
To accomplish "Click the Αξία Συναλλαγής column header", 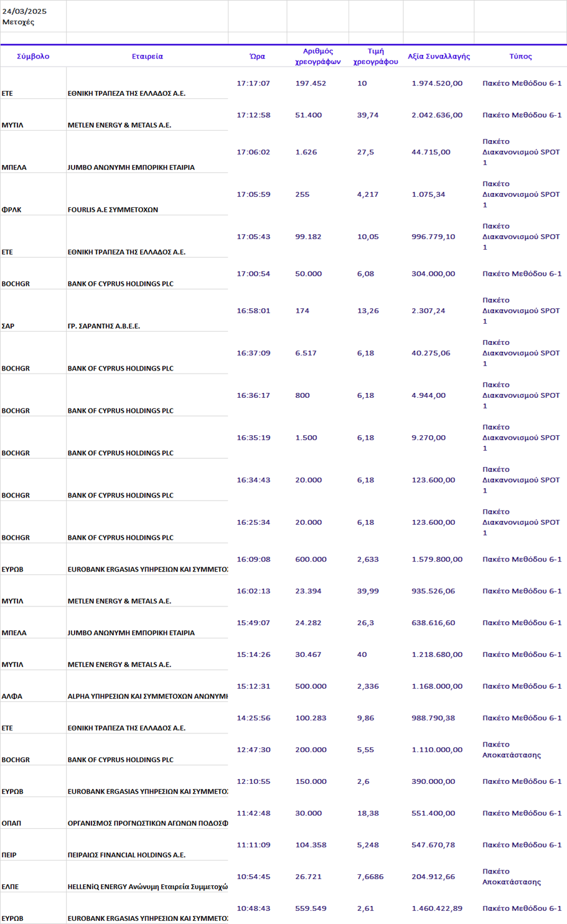I will click(439, 56).
